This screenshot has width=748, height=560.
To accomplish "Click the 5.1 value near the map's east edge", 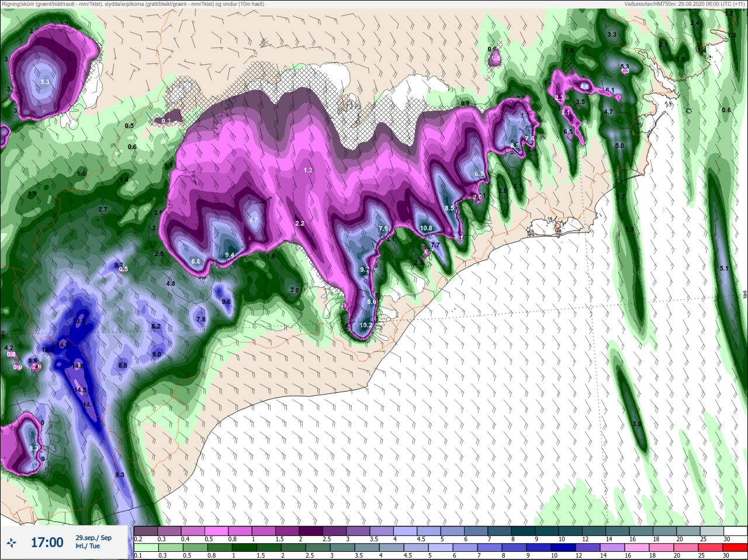I will click(x=724, y=268).
